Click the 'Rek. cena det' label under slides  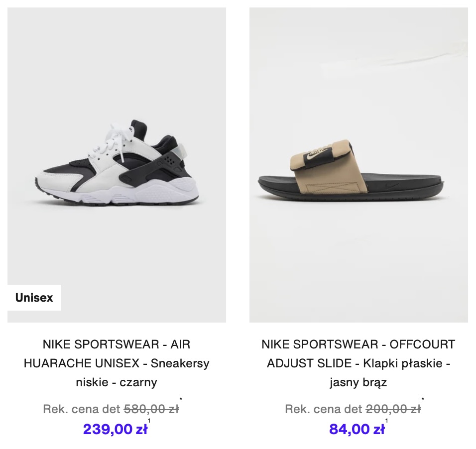(324, 409)
